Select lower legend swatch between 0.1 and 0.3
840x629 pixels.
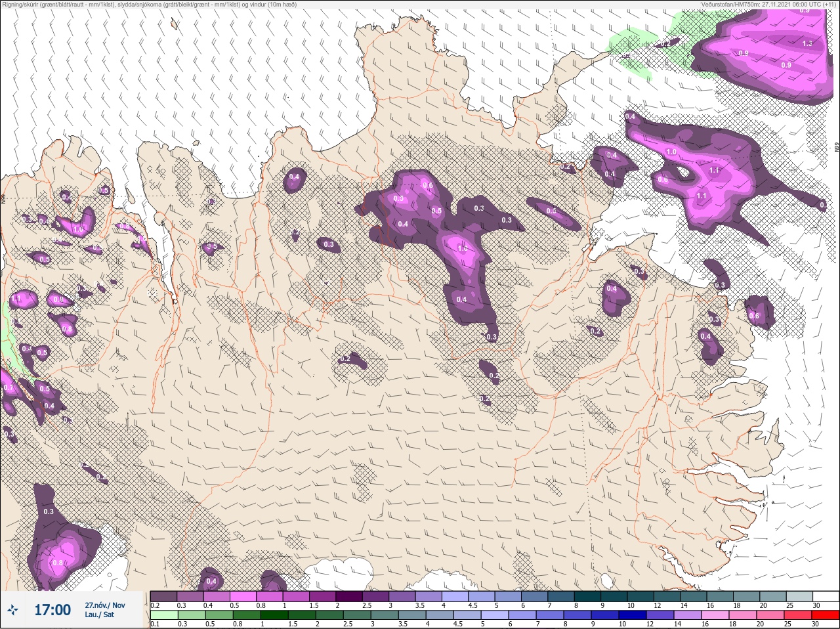163,615
